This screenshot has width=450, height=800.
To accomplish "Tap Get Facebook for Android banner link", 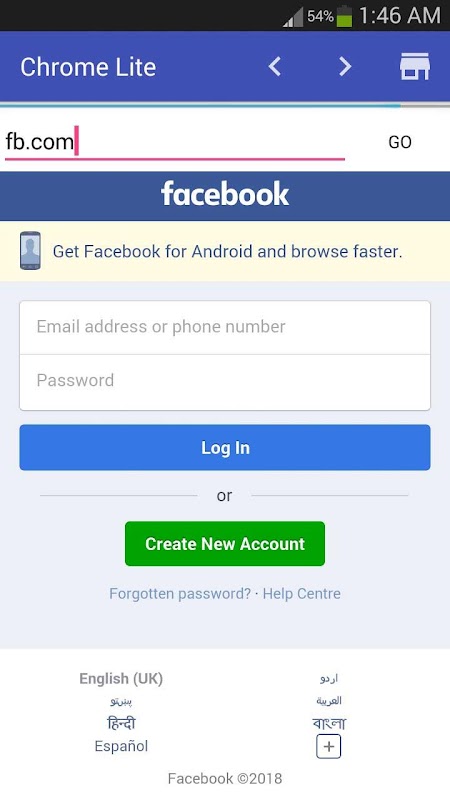I will pos(228,252).
